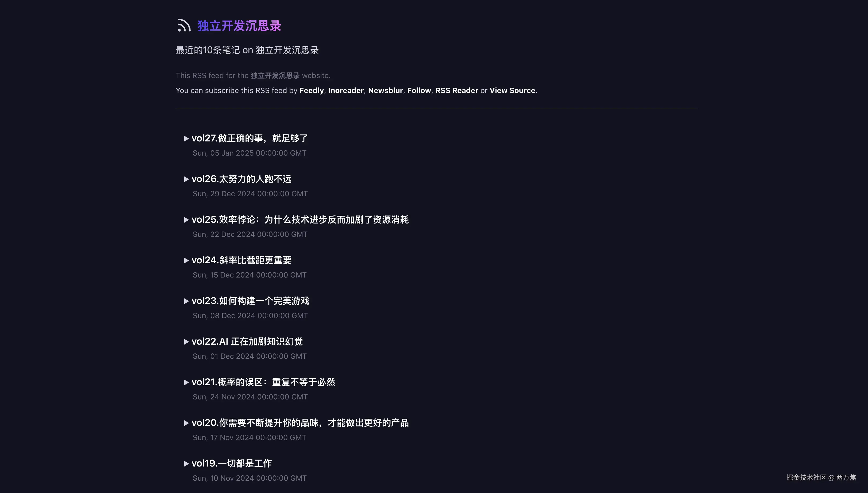Open the RSS Reader link
This screenshot has height=493, width=868.
[x=456, y=90]
